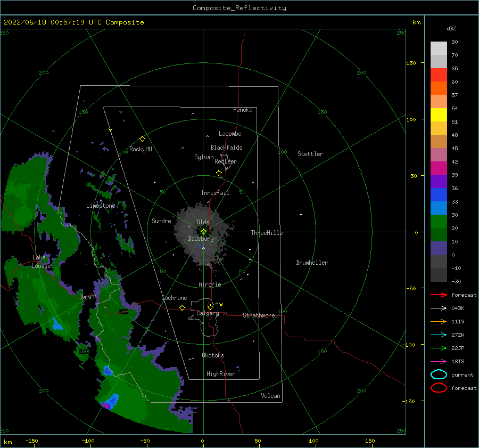Pick the pink 45 to 42 dBZ swatch

(x=439, y=155)
